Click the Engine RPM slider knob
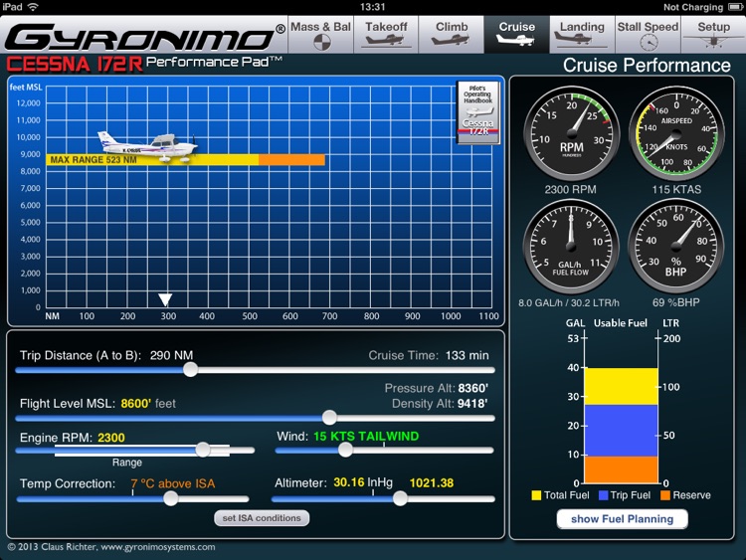Image resolution: width=746 pixels, height=560 pixels. pos(203,450)
